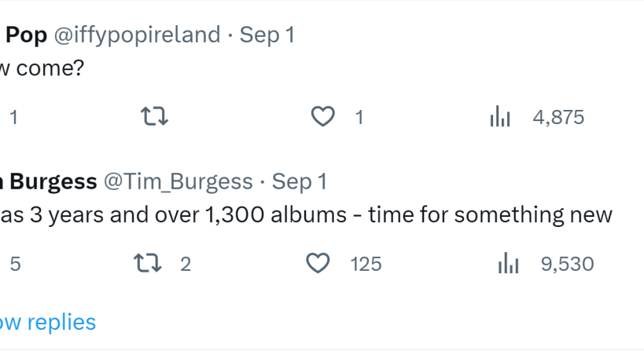Click retweet count 2 on Burgess reply
Image resolution: width=644 pixels, height=355 pixels.
(186, 264)
